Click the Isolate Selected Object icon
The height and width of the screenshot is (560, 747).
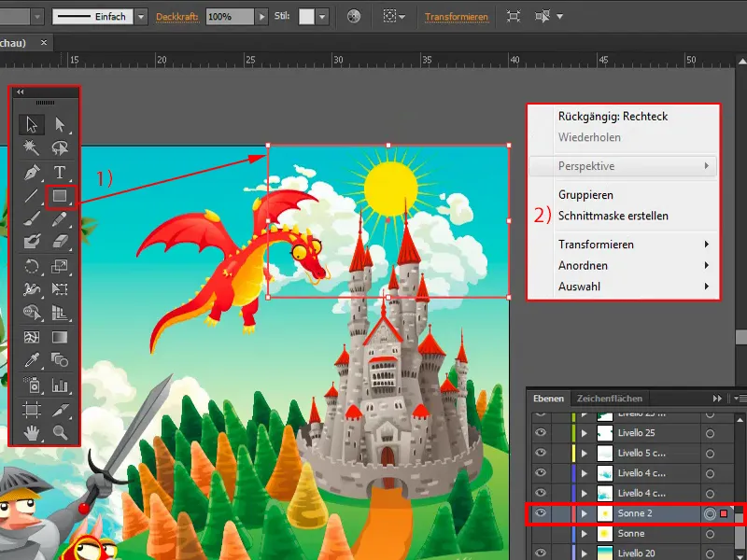(x=513, y=17)
